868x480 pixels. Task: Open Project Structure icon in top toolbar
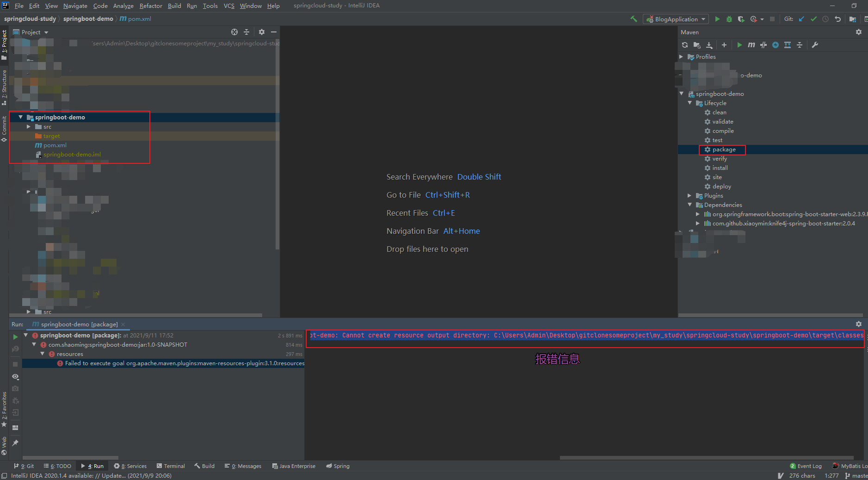[853, 19]
